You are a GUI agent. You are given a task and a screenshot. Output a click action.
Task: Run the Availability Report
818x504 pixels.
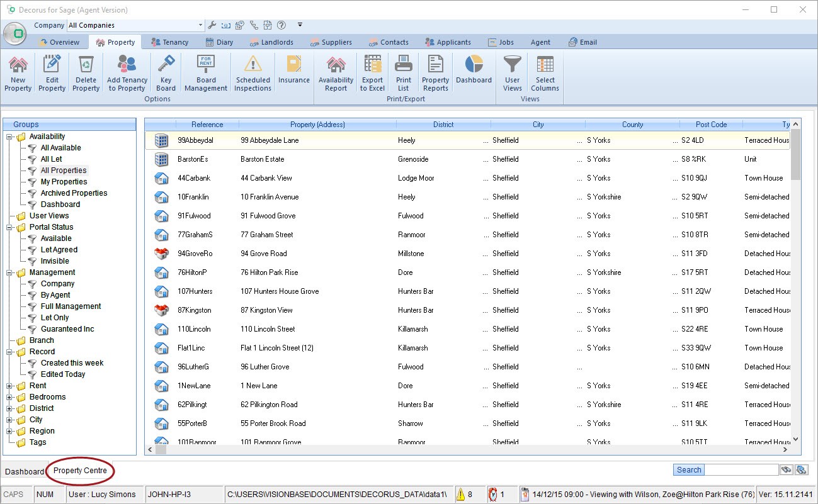point(336,74)
